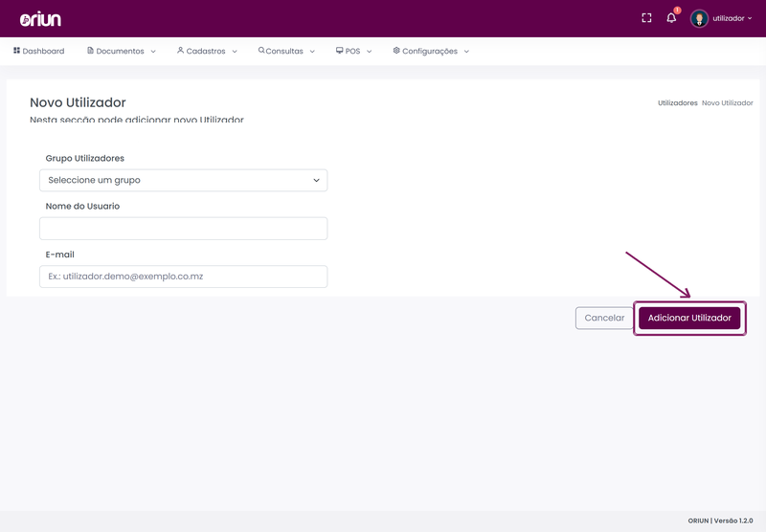Image resolution: width=766 pixels, height=532 pixels.
Task: Expand the Consultas chevron
Action: [312, 52]
